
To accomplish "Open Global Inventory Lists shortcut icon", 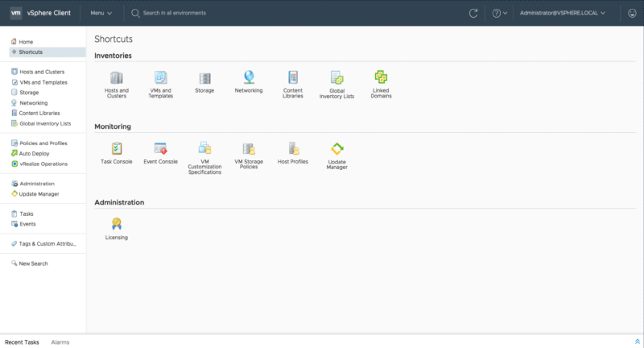I will [336, 77].
